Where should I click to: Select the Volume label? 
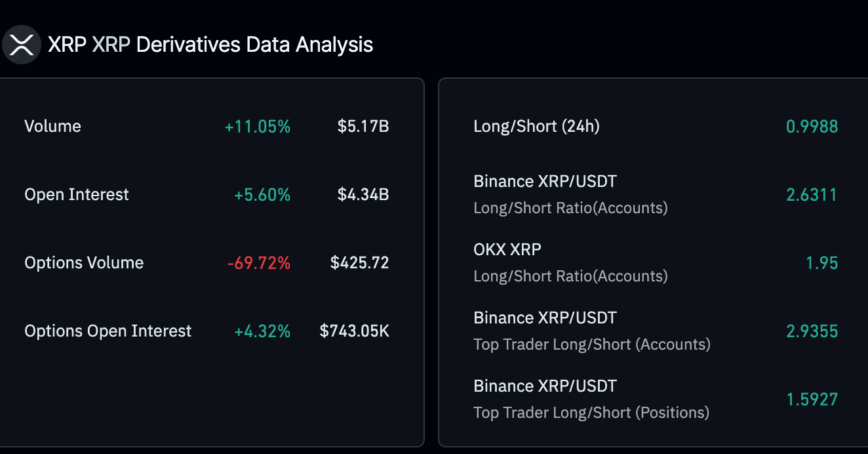coord(52,126)
